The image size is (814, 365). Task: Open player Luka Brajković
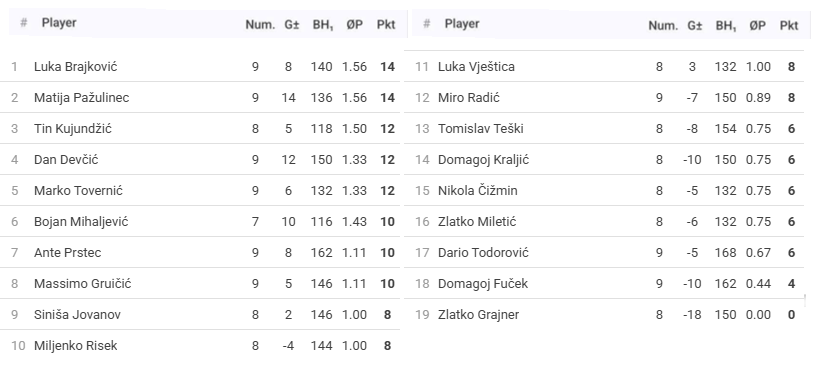pos(75,66)
